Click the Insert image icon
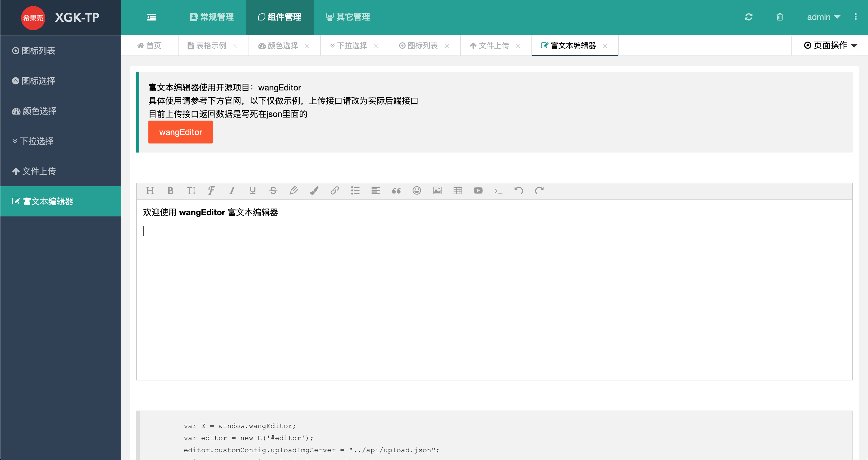The image size is (868, 460). (437, 191)
